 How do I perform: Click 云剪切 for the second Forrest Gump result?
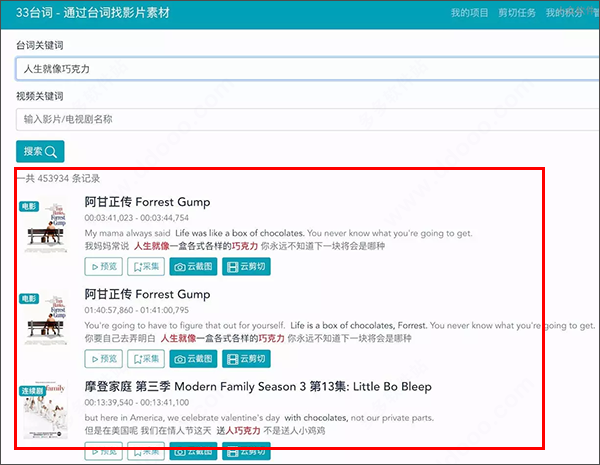click(246, 359)
